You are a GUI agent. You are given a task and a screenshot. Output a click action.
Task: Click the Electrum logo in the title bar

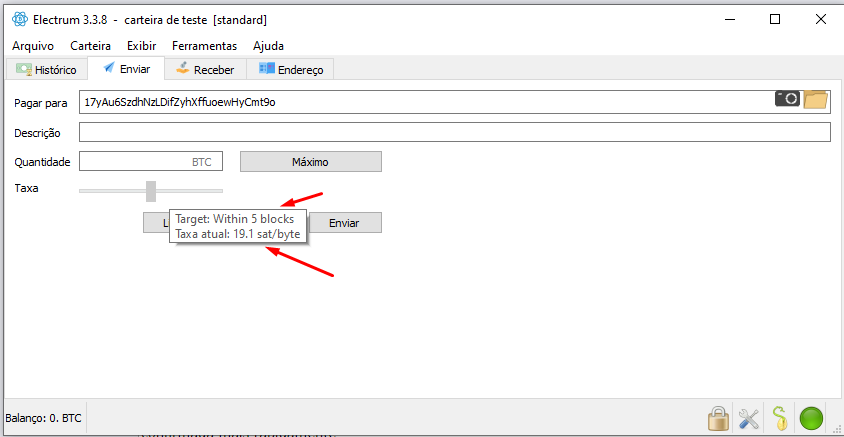tap(19, 20)
